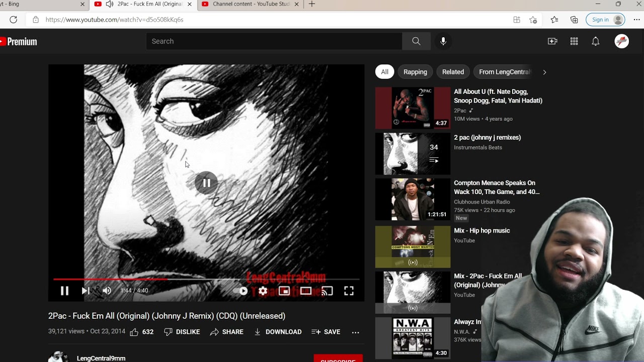The image size is (644, 362).
Task: Go to YouTube Premium home logo
Action: (x=19, y=42)
